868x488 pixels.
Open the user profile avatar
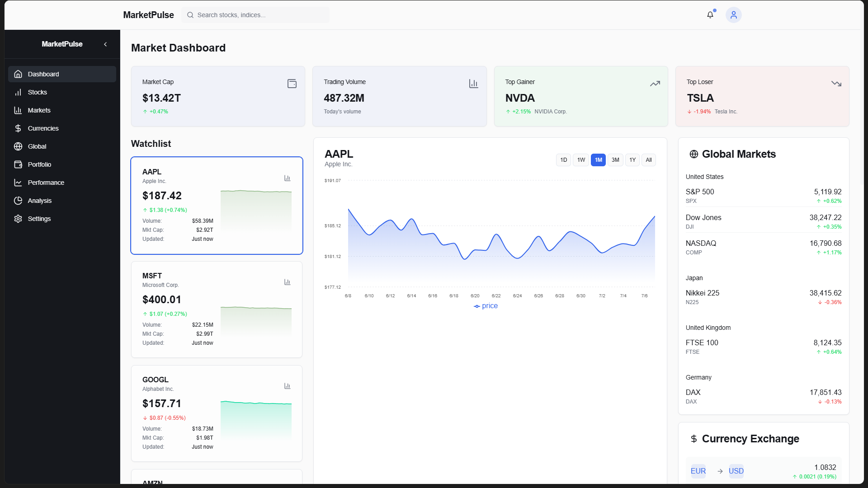(x=733, y=15)
